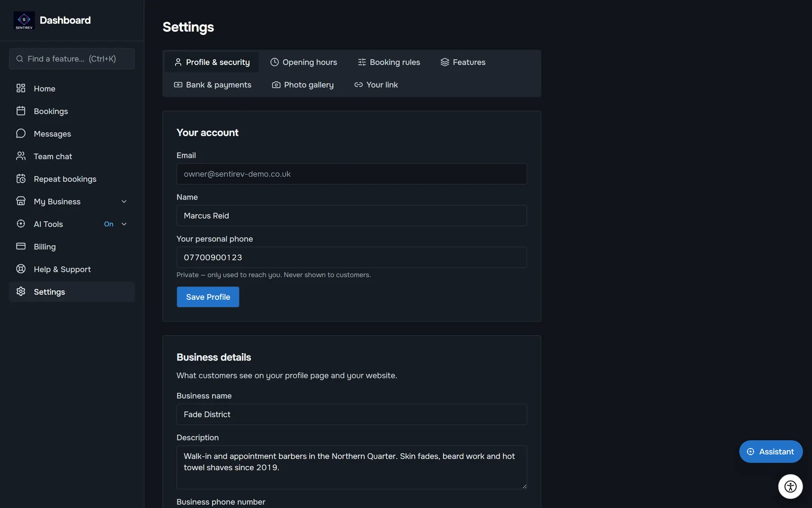Click the Name field containing Marcus Reid
The width and height of the screenshot is (812, 508).
coord(352,215)
